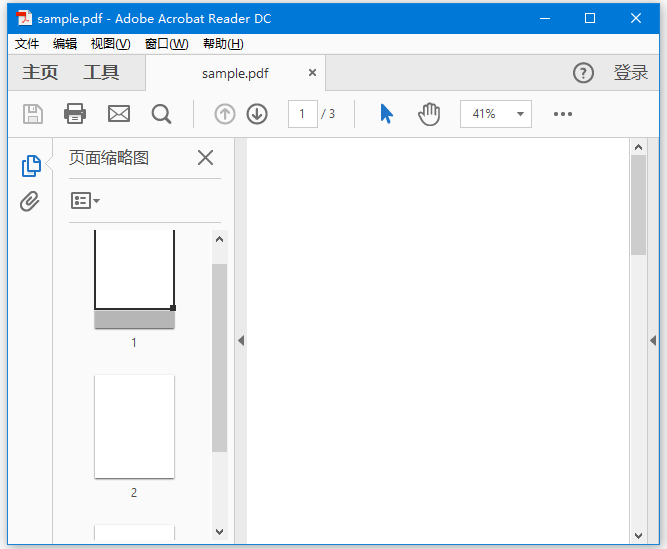The height and width of the screenshot is (549, 667).
Task: Open the 窗口(W) menu
Action: tap(166, 44)
